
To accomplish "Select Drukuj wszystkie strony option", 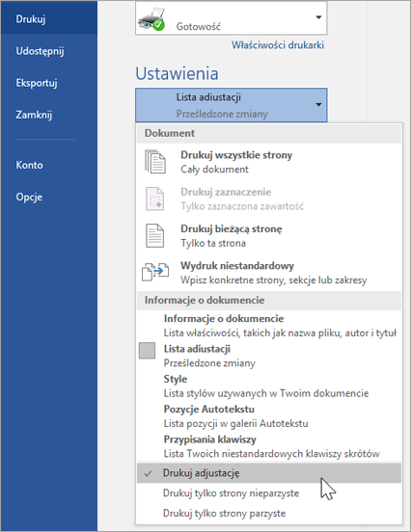I will 268,162.
